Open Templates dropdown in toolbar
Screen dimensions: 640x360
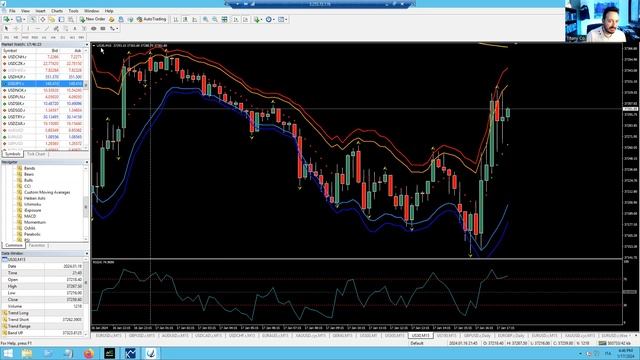(282, 19)
